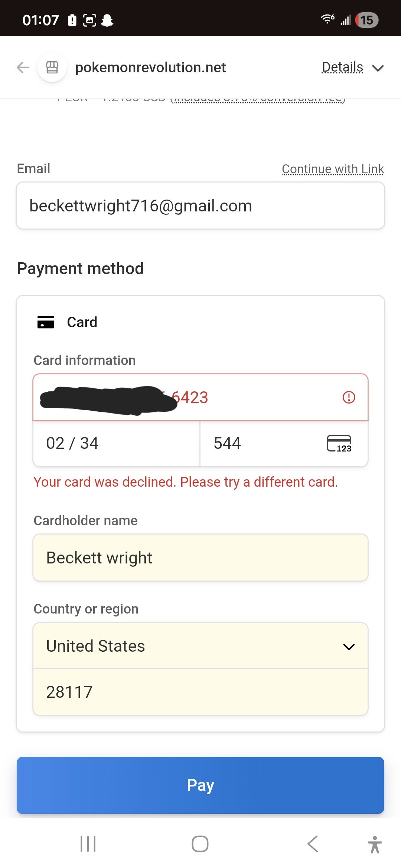This screenshot has height=868, width=401.
Task: Focus the Email input field
Action: tap(200, 206)
